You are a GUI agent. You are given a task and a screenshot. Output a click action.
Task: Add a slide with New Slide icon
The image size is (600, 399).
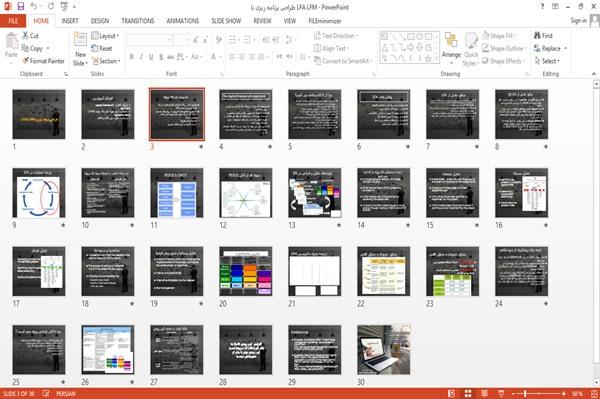pos(80,40)
